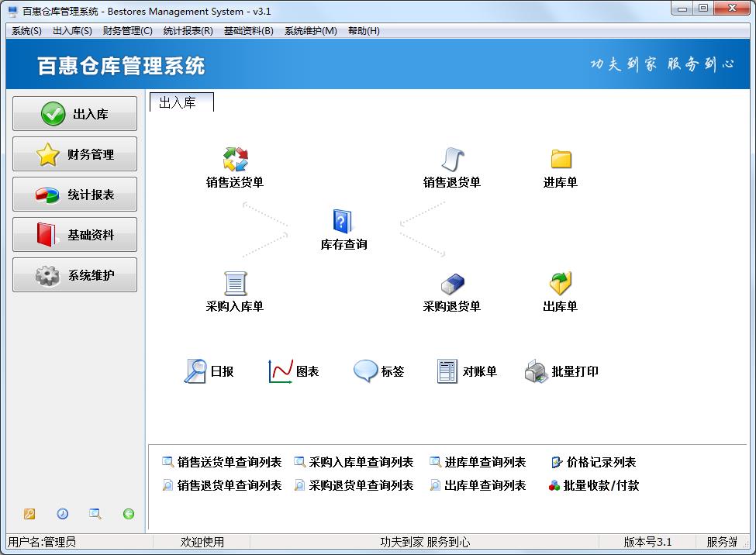Open 统计报表(R) menu
Screen dimensions: 756x555
click(x=188, y=31)
